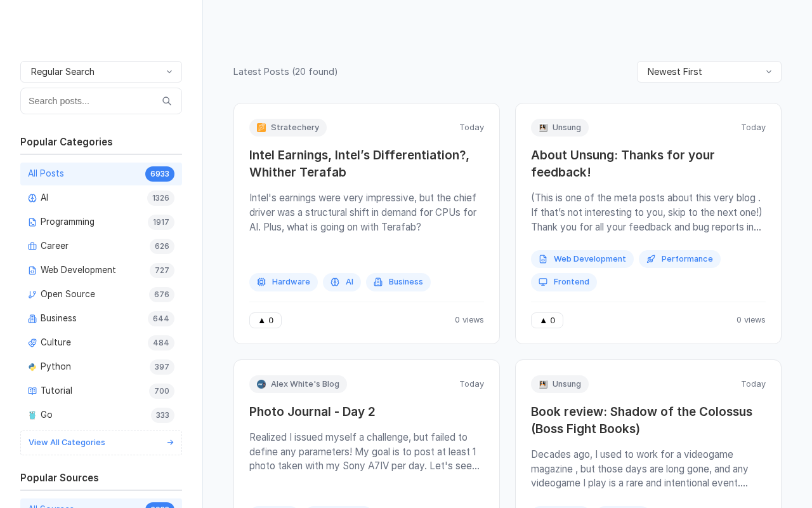Click the Open Source branch icon
The image size is (812, 508).
[x=32, y=295]
